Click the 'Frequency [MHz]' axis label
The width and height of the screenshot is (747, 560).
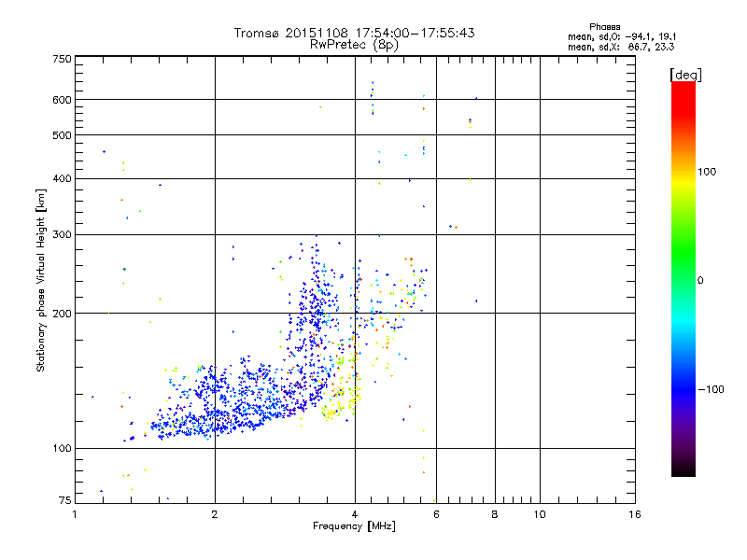354,526
